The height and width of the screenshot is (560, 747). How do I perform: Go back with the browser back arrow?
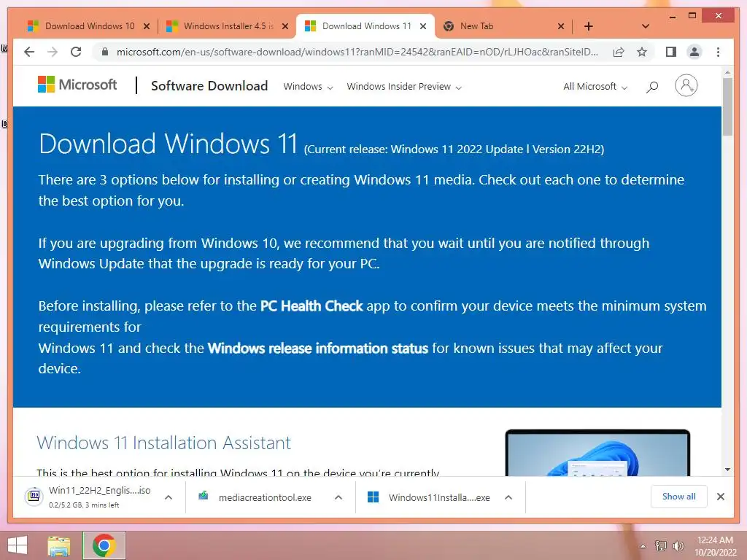[x=29, y=52]
